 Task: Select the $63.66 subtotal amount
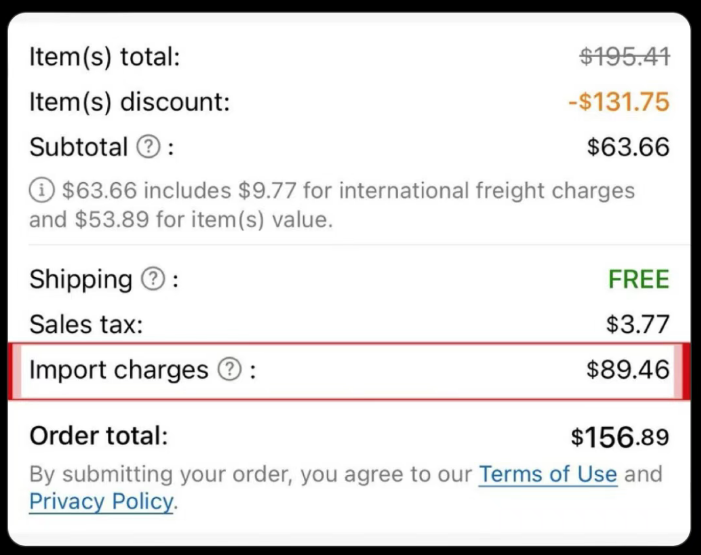click(x=627, y=148)
